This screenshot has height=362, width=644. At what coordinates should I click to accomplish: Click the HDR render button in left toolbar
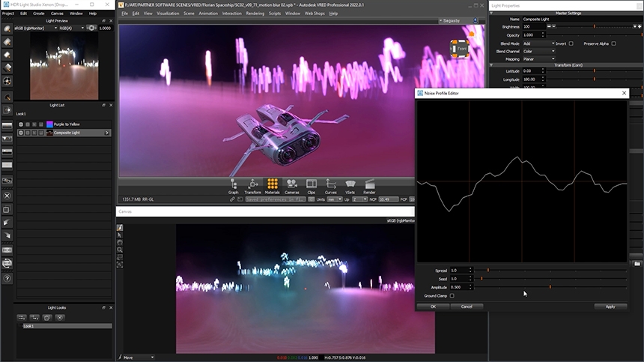[x=7, y=250]
